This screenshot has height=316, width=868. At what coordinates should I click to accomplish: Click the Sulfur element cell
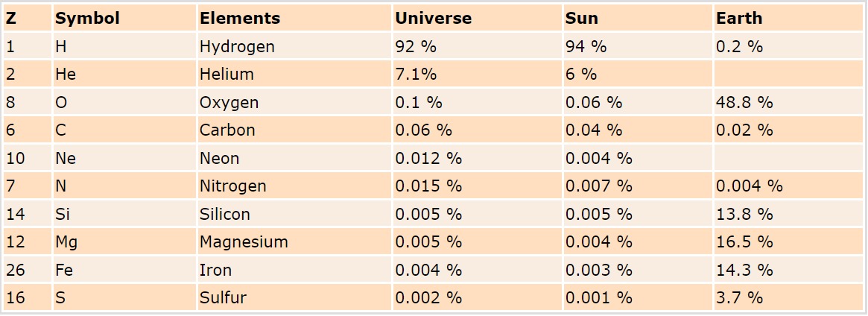pyautogui.click(x=223, y=298)
